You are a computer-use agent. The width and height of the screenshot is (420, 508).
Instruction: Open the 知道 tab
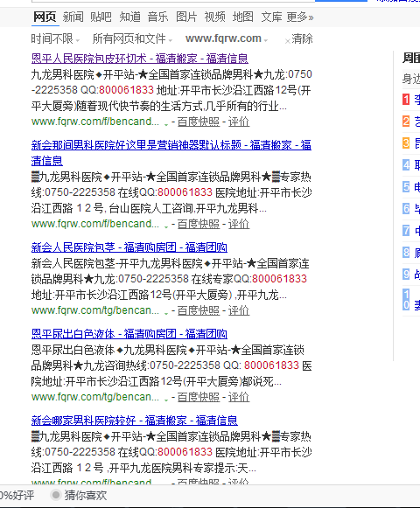point(129,17)
